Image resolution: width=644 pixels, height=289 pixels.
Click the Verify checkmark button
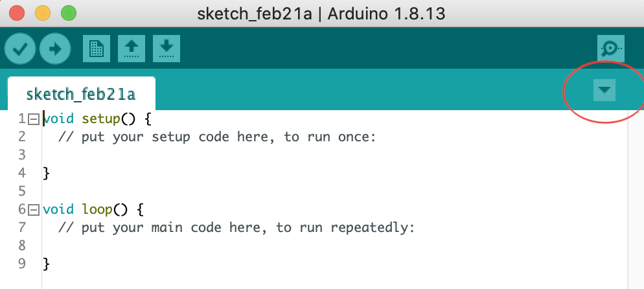coord(19,49)
